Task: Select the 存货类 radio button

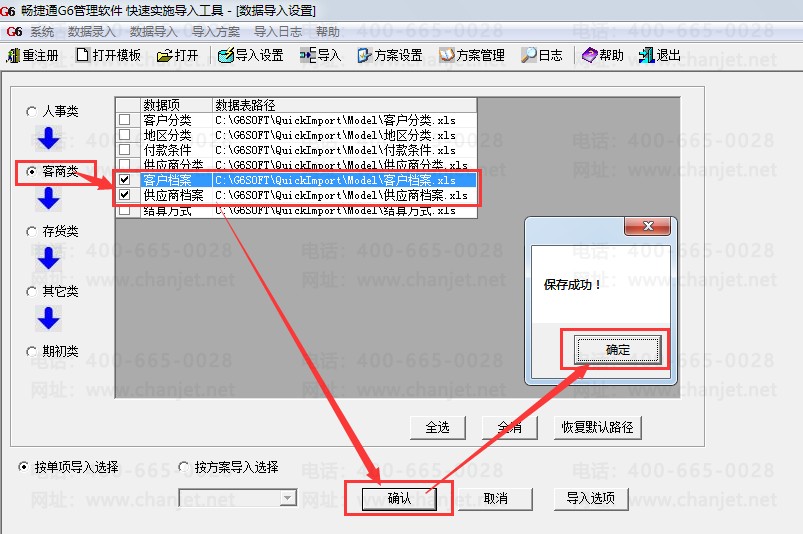Action: click(31, 231)
